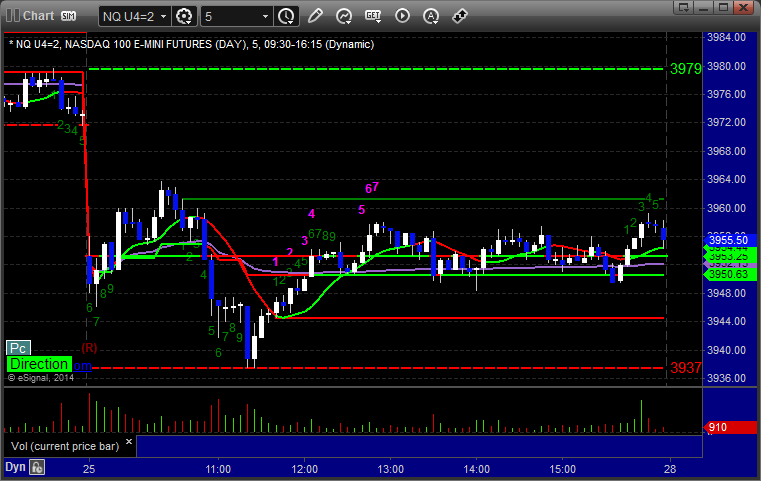
Task: Select the Vol (current price bar) label
Action: click(65, 446)
